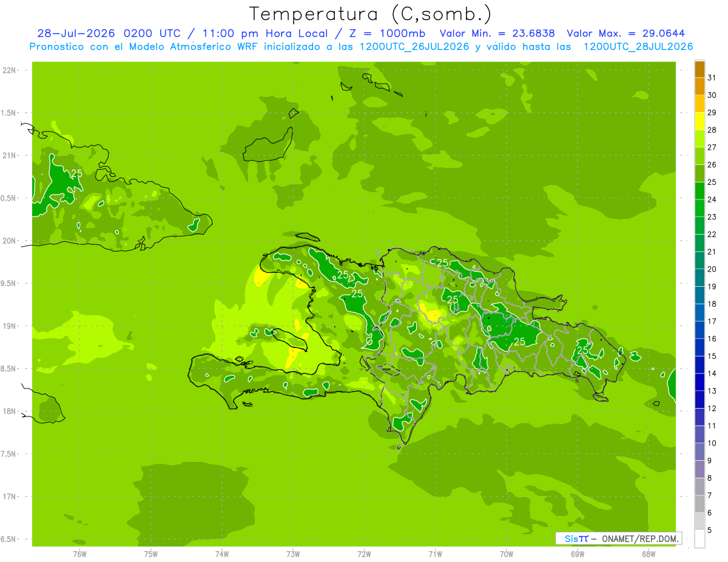This screenshot has width=728, height=562.
Task: Click the '6.5N' latitude axis label
Action: 9,540
